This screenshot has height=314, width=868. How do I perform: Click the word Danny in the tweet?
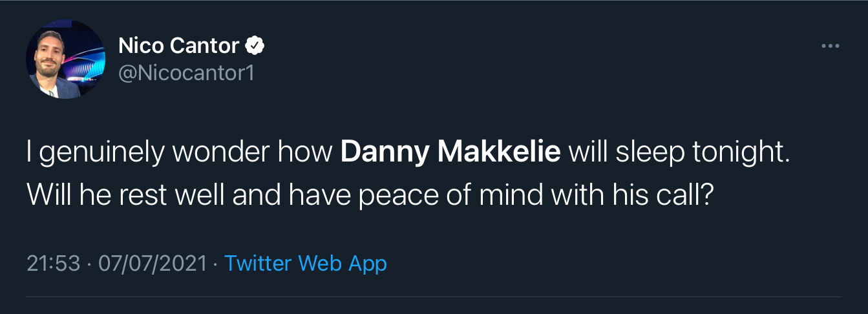pos(383,153)
